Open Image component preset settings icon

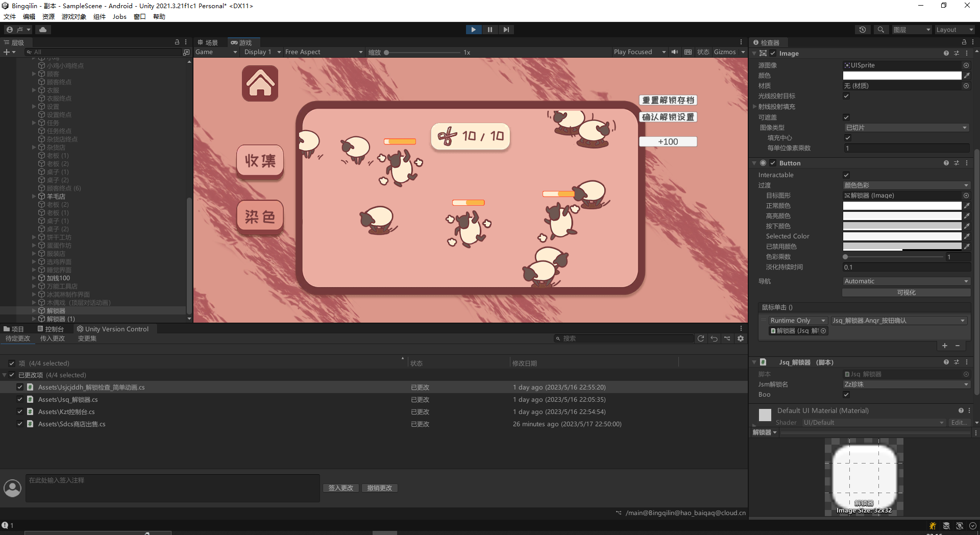point(957,53)
